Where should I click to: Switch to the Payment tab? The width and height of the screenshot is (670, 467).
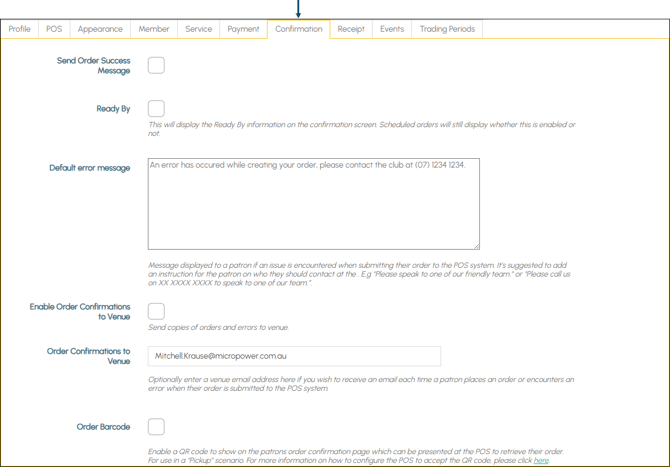pyautogui.click(x=243, y=29)
